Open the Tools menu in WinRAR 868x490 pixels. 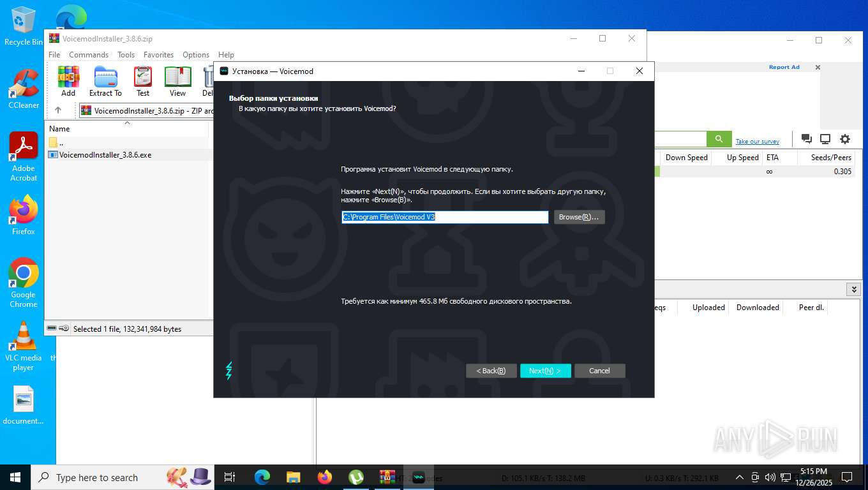click(126, 55)
